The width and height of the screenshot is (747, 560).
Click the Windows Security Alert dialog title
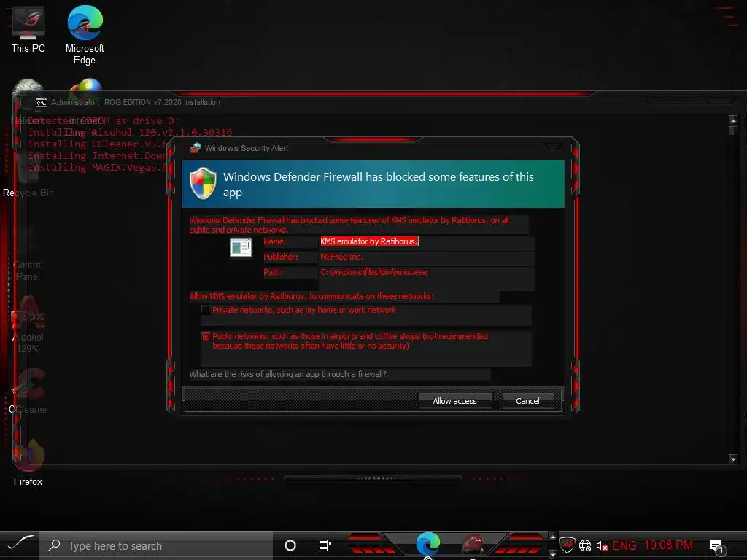[247, 148]
